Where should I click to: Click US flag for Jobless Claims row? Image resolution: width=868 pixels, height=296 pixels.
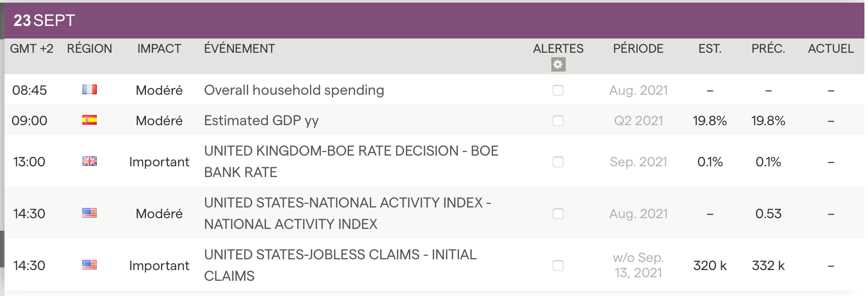click(x=90, y=265)
